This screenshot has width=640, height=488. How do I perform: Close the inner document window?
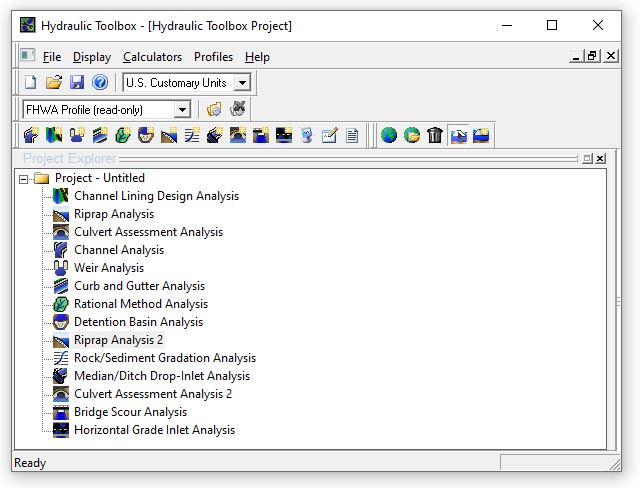tap(611, 55)
